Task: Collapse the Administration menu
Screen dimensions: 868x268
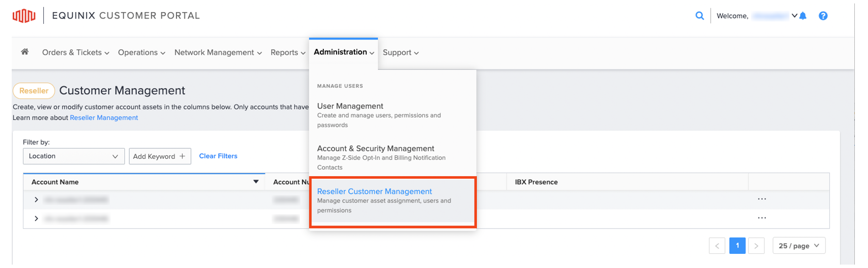Action: (x=344, y=52)
